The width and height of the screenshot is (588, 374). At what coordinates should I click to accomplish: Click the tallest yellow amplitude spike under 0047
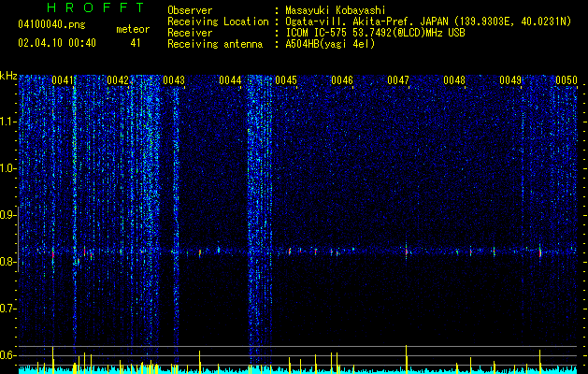click(406, 358)
